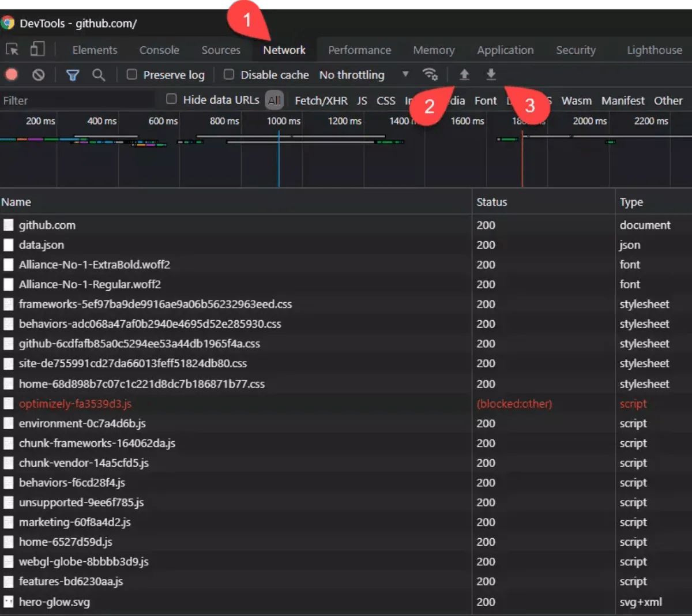Open the Application panel tab
The width and height of the screenshot is (692, 616).
505,50
